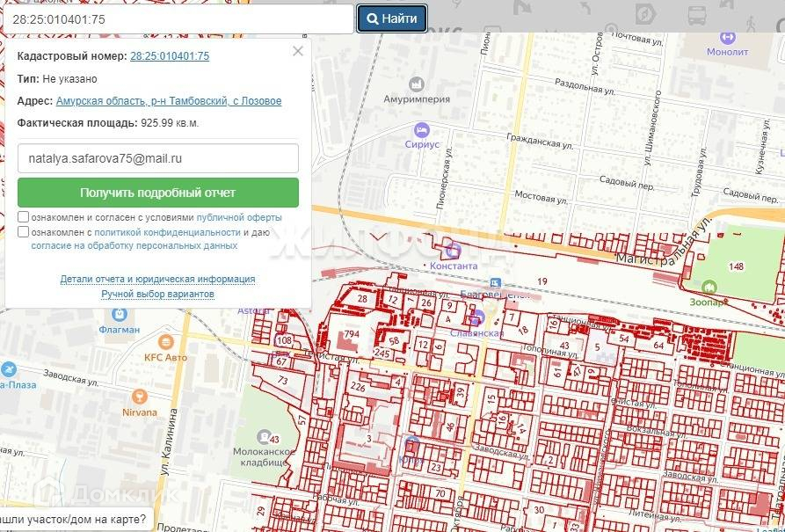The height and width of the screenshot is (532, 785).
Task: Click the Почтовая ул. street label
Action: [x=638, y=39]
